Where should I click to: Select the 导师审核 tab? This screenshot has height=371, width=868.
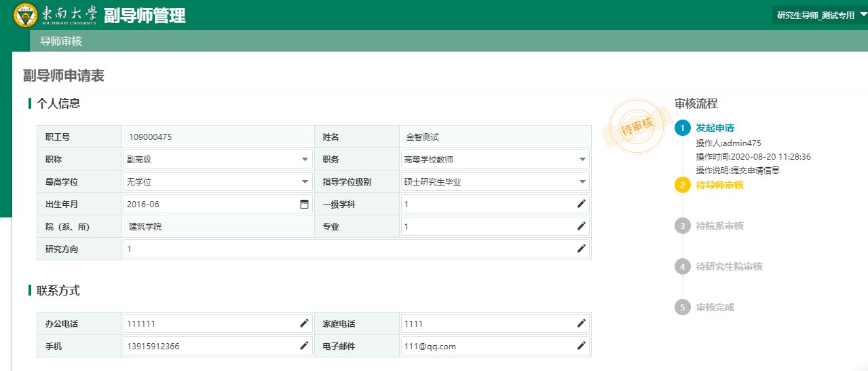tap(61, 41)
